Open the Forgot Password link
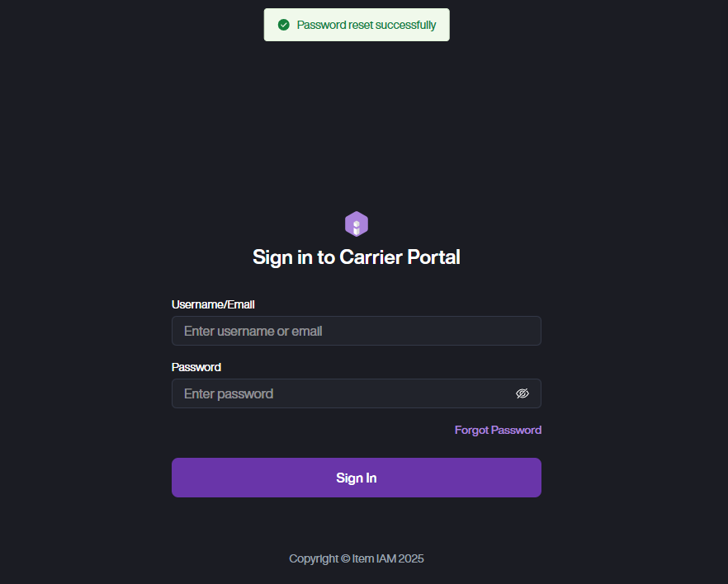Screen dimensions: 728x584 pos(498,430)
